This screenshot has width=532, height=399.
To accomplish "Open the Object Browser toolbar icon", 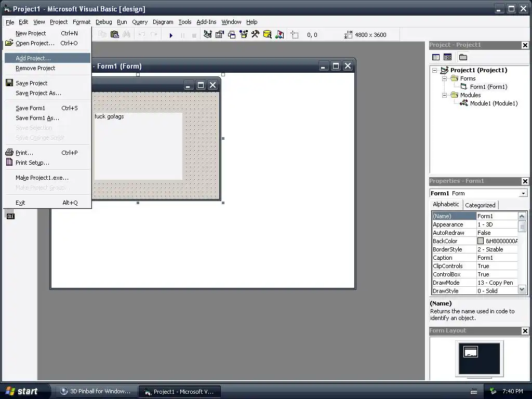I will point(244,35).
